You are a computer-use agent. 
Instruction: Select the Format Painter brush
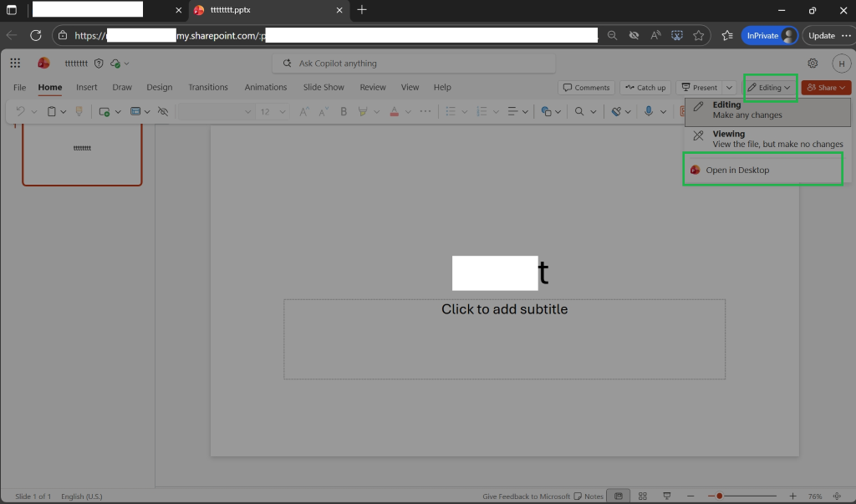tap(79, 111)
